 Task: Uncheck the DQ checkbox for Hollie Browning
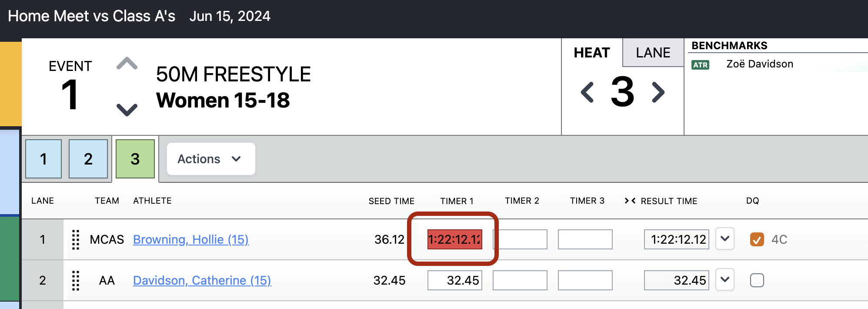pos(757,239)
